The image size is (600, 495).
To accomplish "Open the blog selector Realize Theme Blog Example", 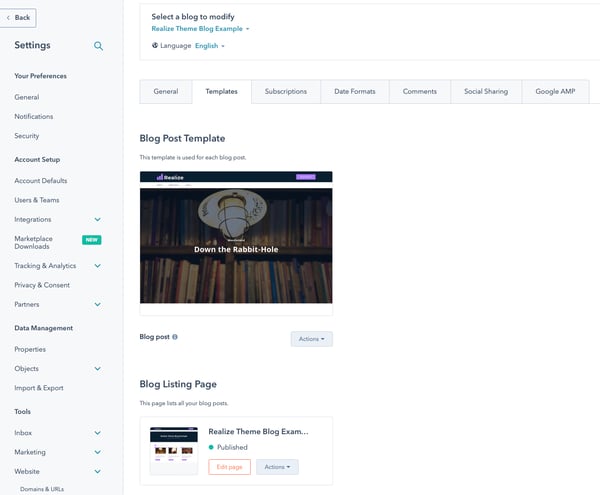I will click(x=200, y=29).
